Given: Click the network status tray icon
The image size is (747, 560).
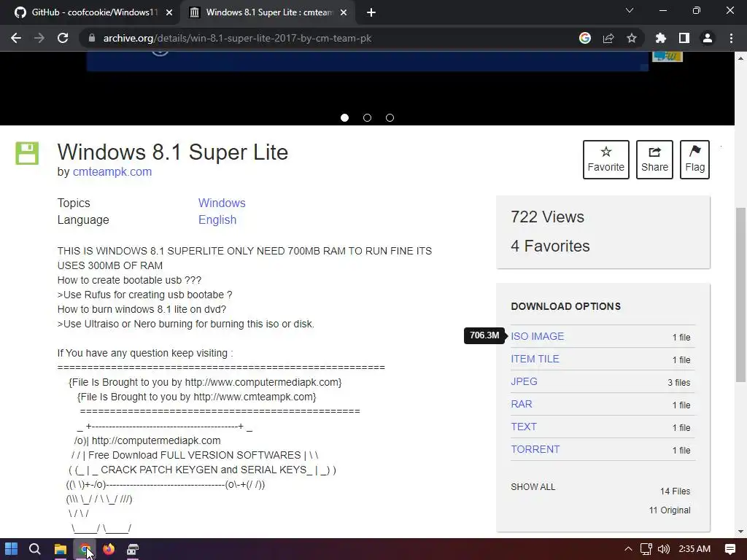Looking at the screenshot, I should pyautogui.click(x=646, y=549).
